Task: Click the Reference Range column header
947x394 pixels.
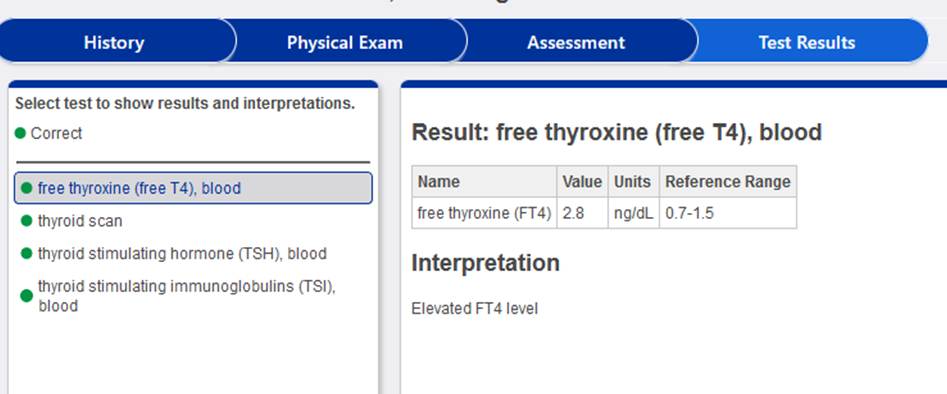Action: tap(728, 181)
